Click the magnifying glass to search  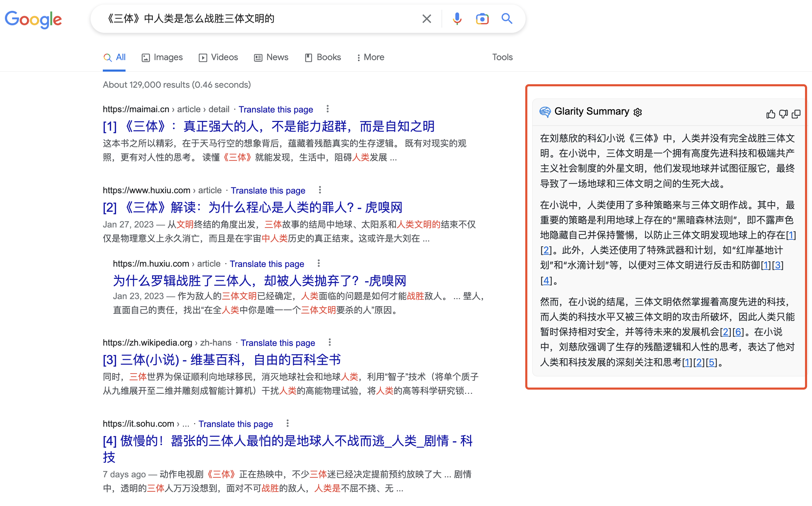[507, 19]
